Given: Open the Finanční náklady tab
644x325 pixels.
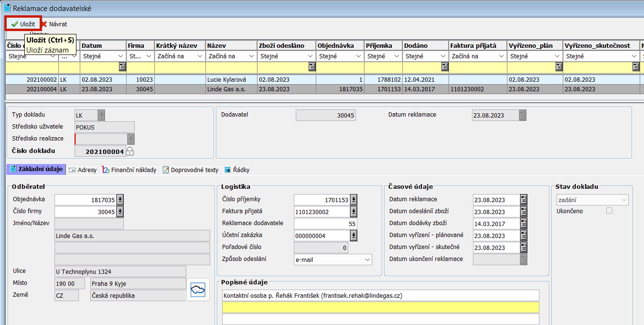Looking at the screenshot, I should (129, 170).
